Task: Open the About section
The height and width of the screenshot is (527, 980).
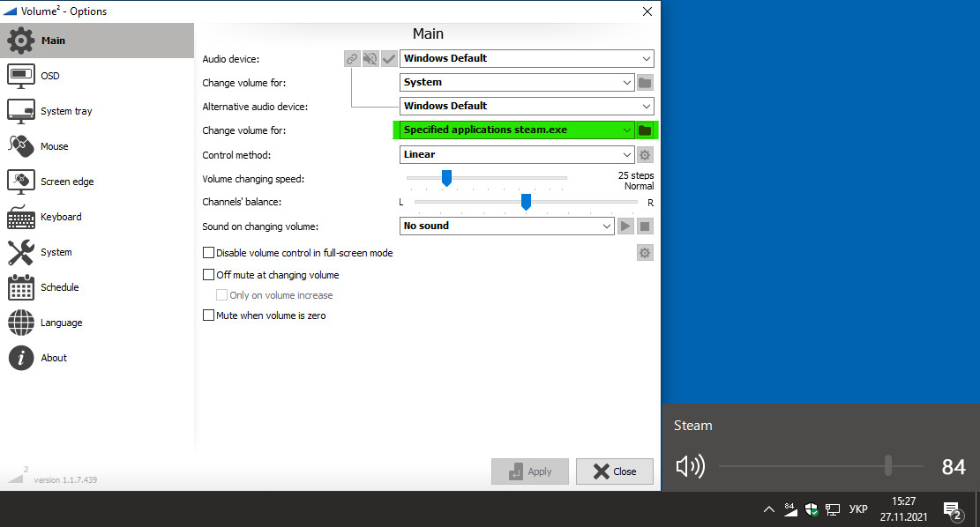Action: tap(53, 358)
